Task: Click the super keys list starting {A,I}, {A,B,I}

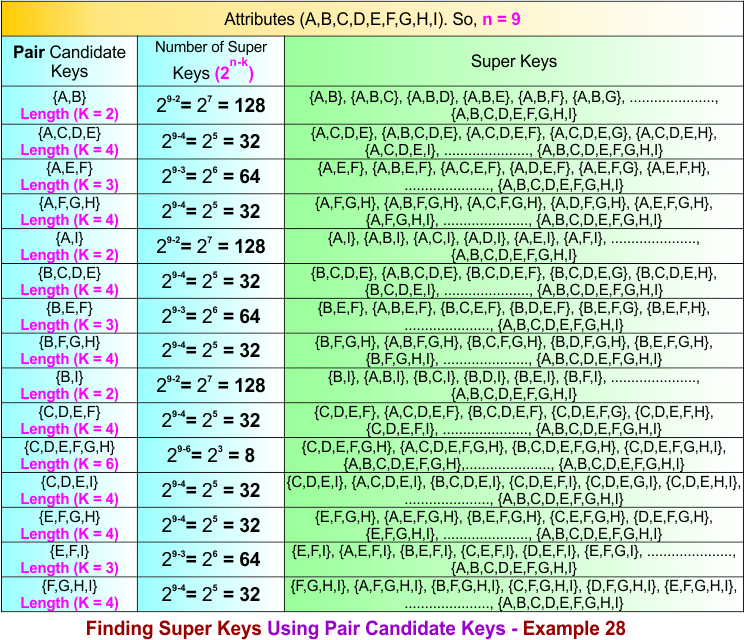Action: coord(514,246)
